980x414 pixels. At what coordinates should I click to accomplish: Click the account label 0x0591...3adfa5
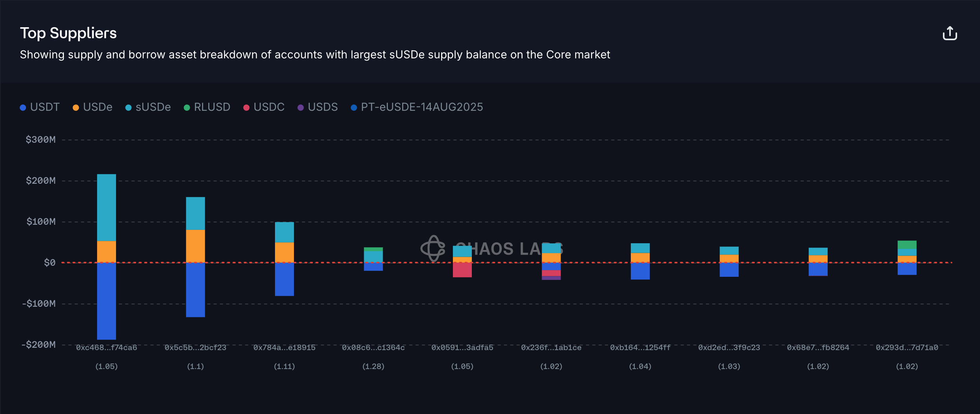point(462,348)
